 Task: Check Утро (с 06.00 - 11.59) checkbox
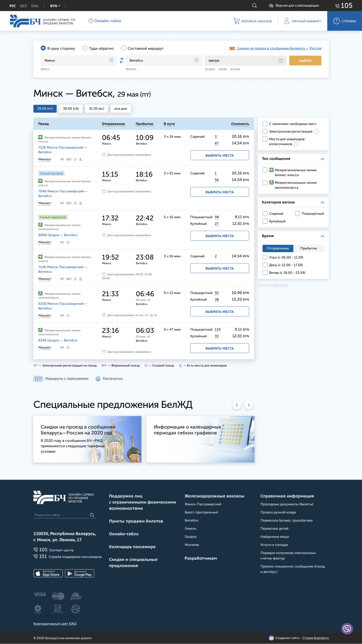click(x=265, y=257)
